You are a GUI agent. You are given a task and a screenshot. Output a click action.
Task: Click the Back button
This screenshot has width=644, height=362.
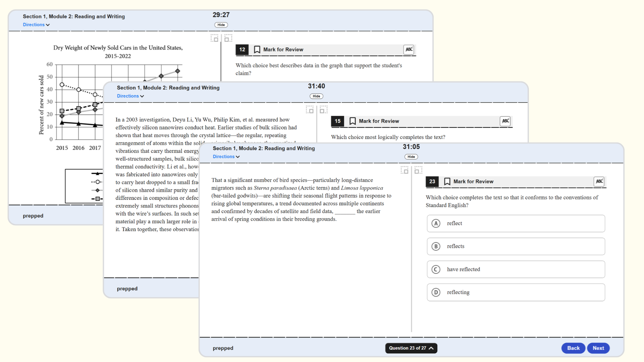pos(573,348)
